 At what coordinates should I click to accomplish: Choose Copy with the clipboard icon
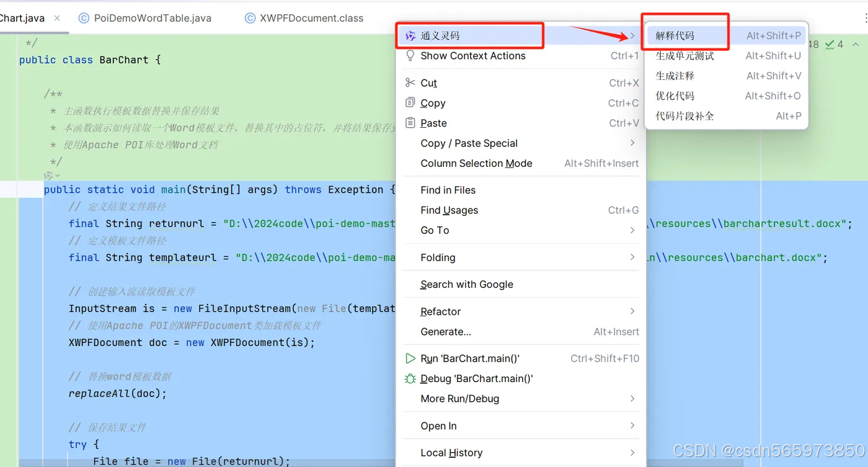click(521, 103)
